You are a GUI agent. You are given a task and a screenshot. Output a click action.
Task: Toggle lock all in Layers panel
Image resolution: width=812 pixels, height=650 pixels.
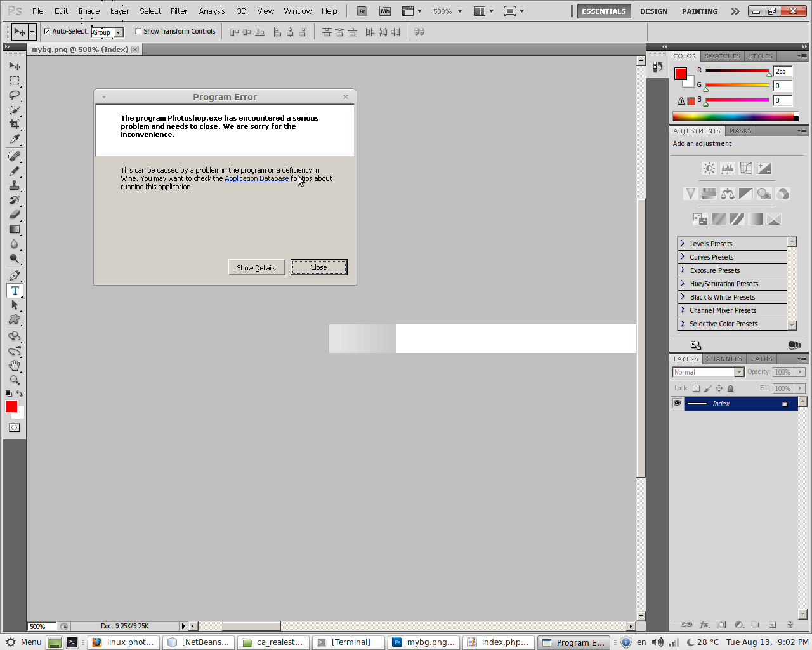pyautogui.click(x=730, y=388)
